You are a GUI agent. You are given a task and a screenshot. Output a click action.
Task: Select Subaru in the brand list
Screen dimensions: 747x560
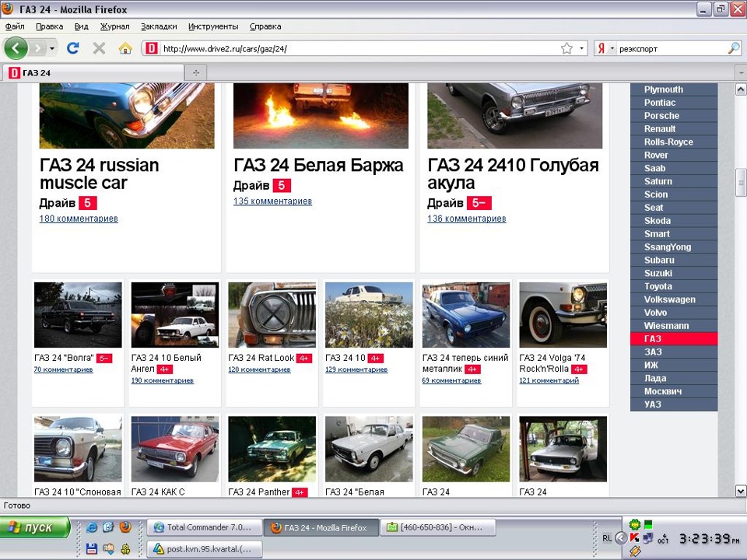674,260
